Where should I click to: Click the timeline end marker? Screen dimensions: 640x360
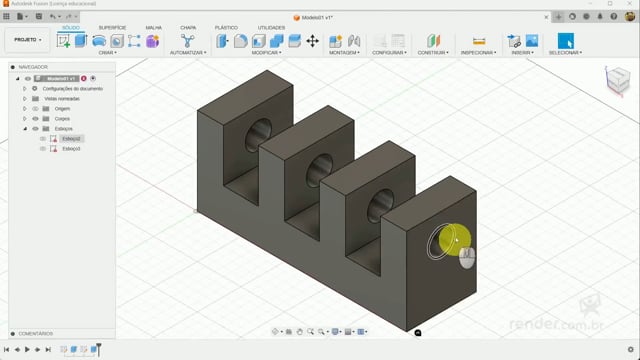(x=98, y=349)
